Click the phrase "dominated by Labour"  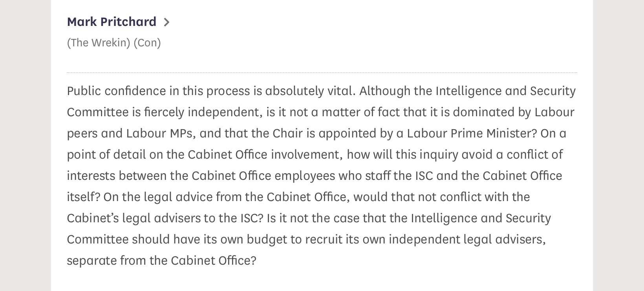click(x=513, y=112)
